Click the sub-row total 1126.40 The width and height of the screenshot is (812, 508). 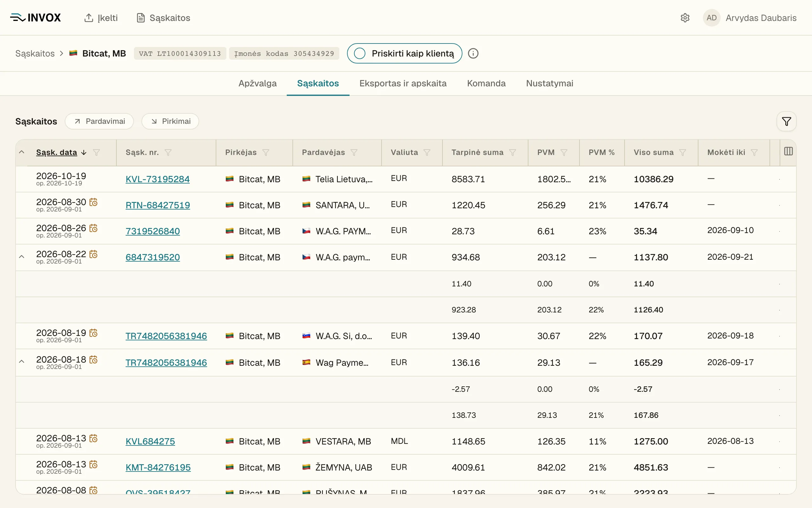click(648, 310)
